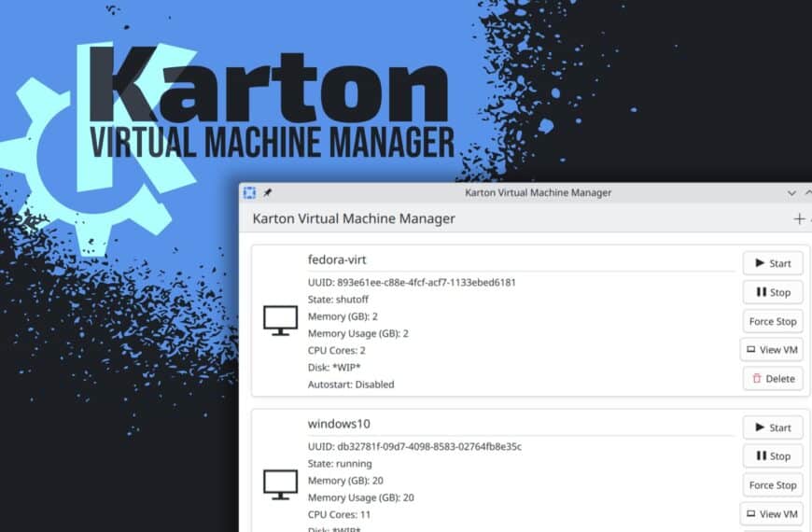Click the 'State: shutoff' line
812x532 pixels.
[338, 300]
